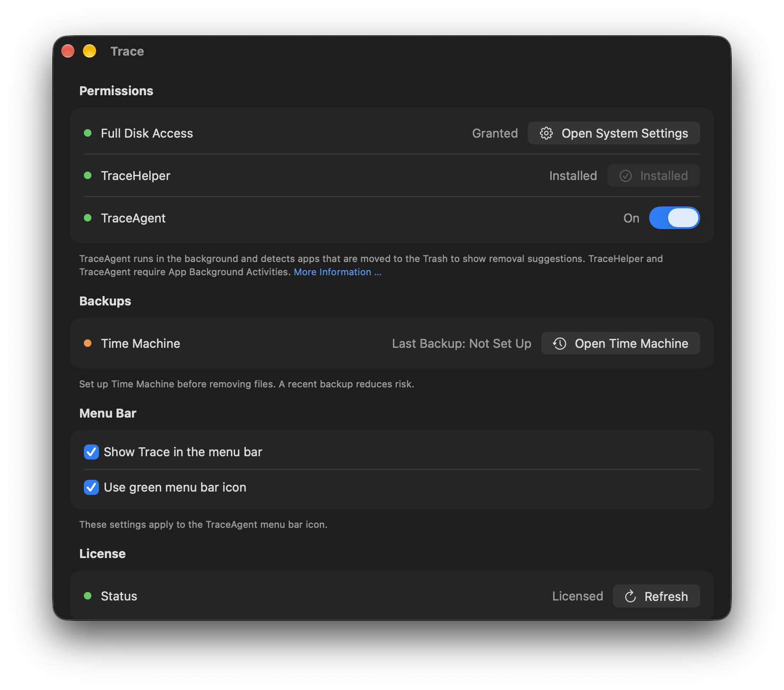Click orange status dot beside Time Machine
The image size is (784, 690).
point(88,343)
